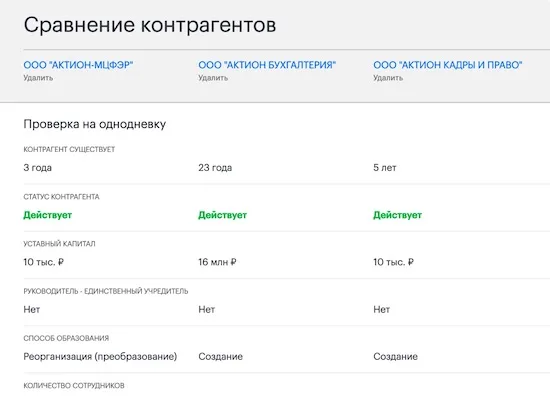Click the label КОЛИЧЕСТВО СОТРУДНИКОВ

click(x=74, y=386)
